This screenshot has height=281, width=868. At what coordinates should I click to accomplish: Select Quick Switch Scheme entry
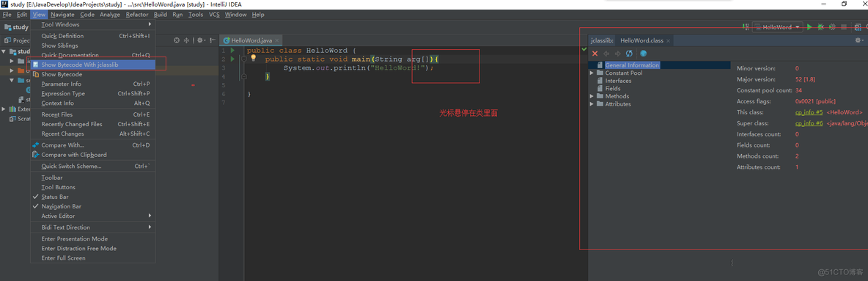[x=93, y=167]
